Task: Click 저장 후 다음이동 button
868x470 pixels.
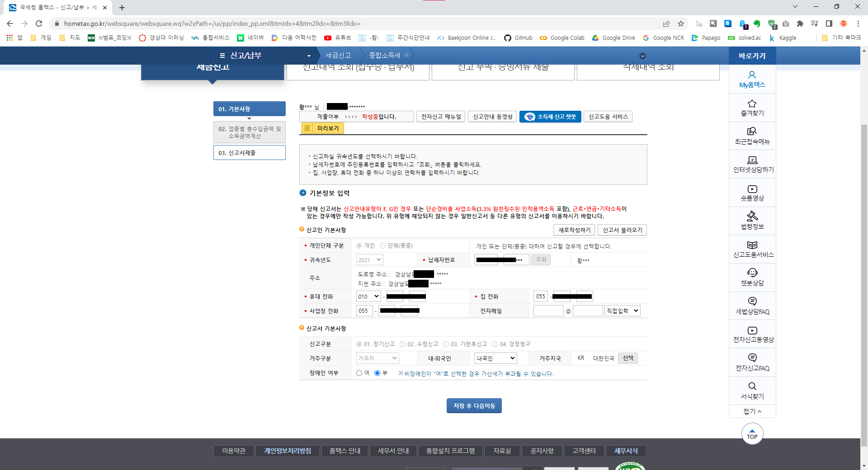Action: pyautogui.click(x=474, y=406)
